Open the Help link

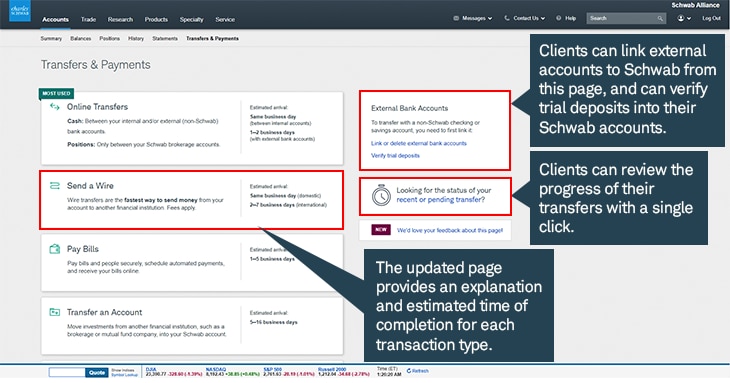tap(570, 18)
